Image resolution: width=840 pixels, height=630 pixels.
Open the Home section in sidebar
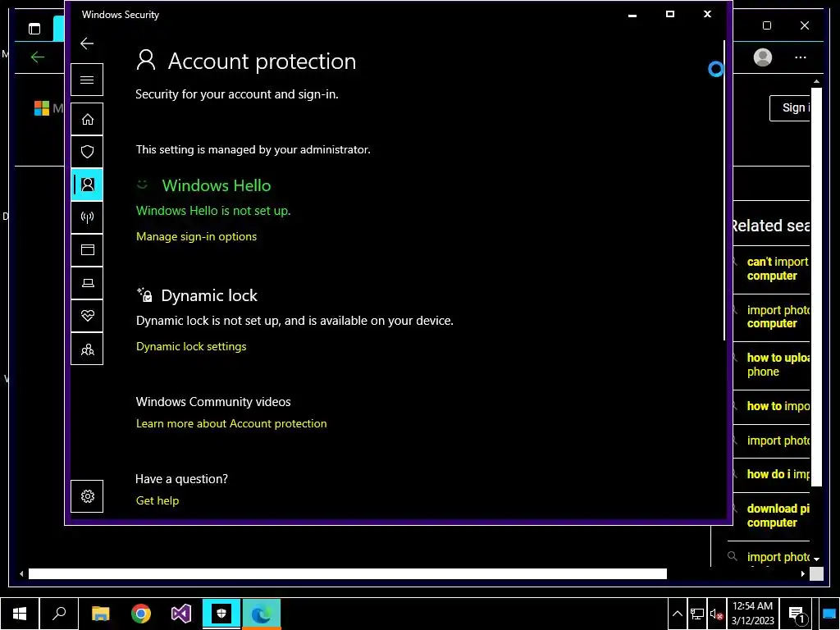87,119
